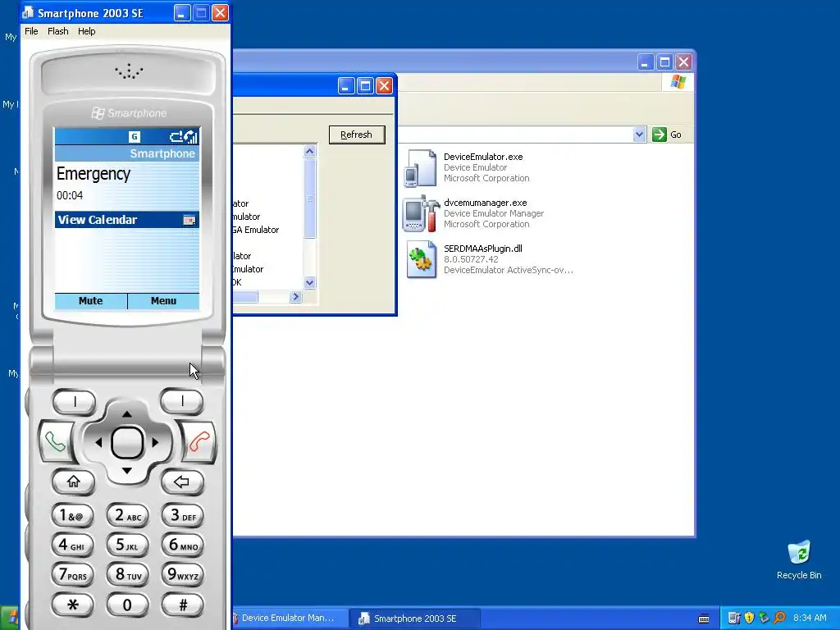This screenshot has width=840, height=630.
Task: Click the right soft key button
Action: pyautogui.click(x=182, y=400)
